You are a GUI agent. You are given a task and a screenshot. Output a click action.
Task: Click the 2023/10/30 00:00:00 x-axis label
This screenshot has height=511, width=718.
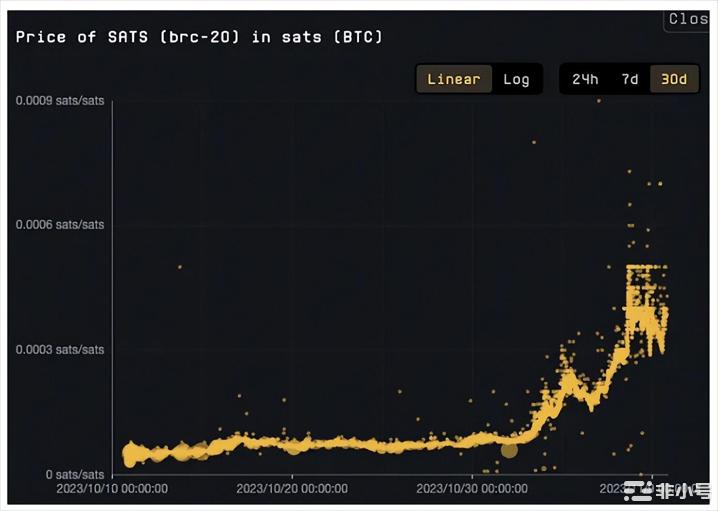coord(471,489)
